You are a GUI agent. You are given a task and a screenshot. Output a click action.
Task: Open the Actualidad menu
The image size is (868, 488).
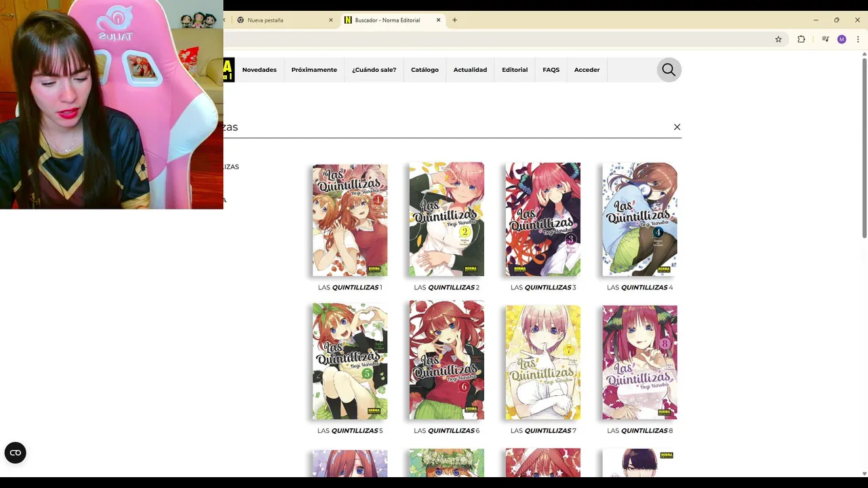click(470, 70)
